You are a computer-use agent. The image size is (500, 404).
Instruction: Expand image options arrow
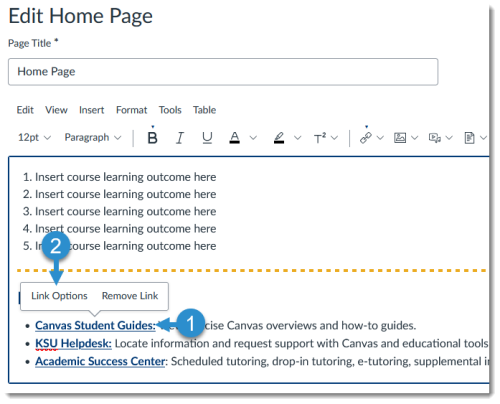[x=414, y=138]
